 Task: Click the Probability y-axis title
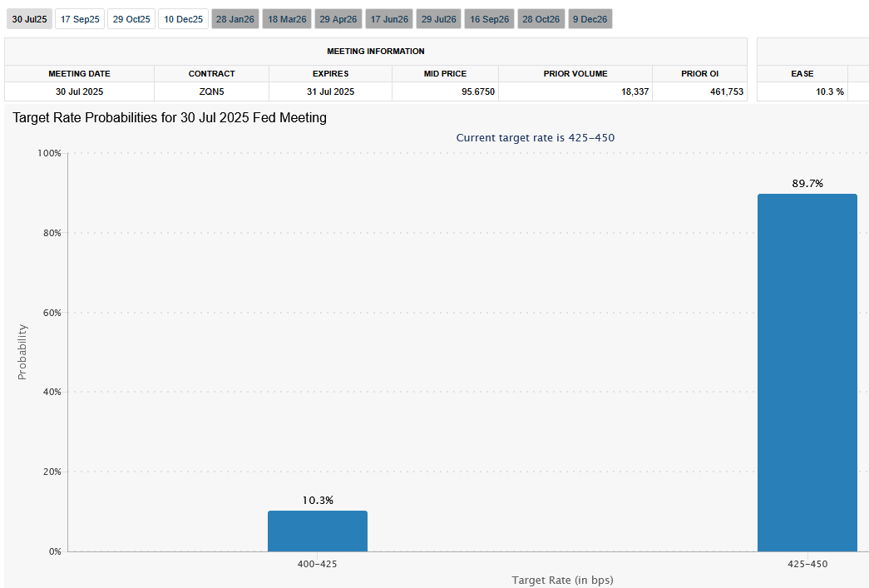22,352
